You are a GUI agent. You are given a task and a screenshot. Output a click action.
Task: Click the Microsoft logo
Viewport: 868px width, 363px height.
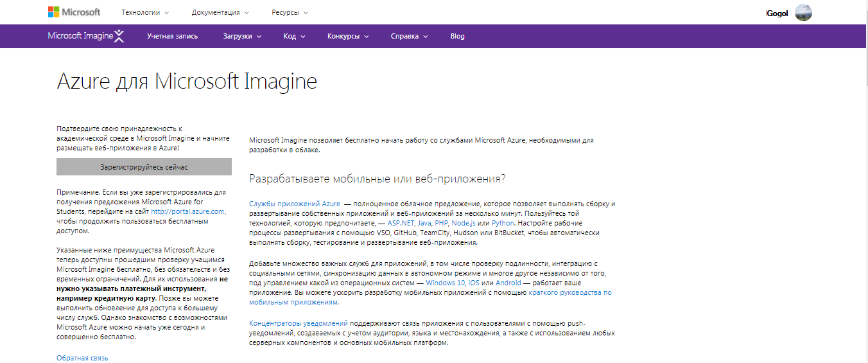coord(74,12)
